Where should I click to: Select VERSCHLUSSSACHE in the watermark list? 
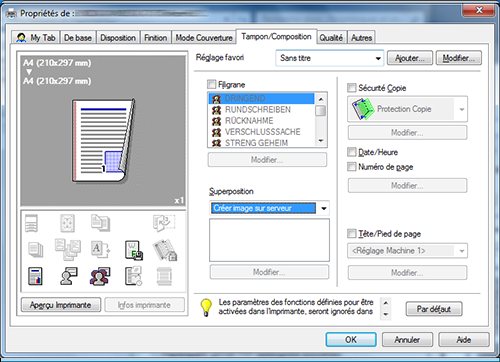[x=261, y=132]
